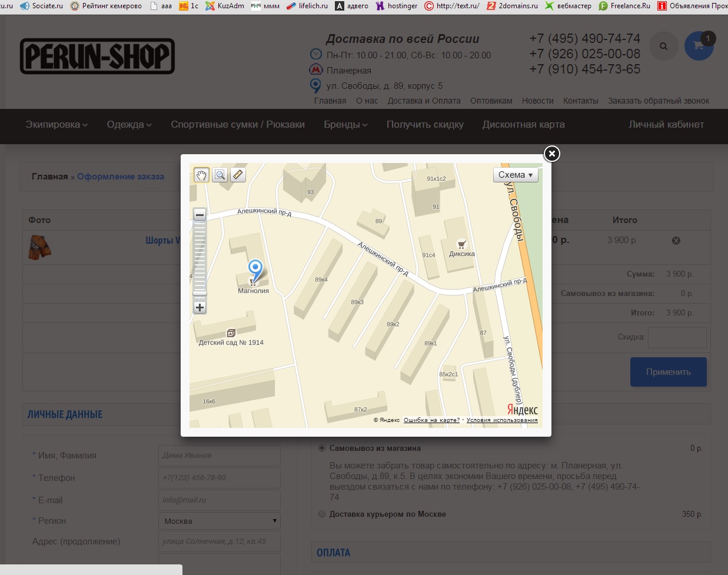Image resolution: width=728 pixels, height=575 pixels.
Task: Go to Главная in top links
Action: click(x=330, y=101)
